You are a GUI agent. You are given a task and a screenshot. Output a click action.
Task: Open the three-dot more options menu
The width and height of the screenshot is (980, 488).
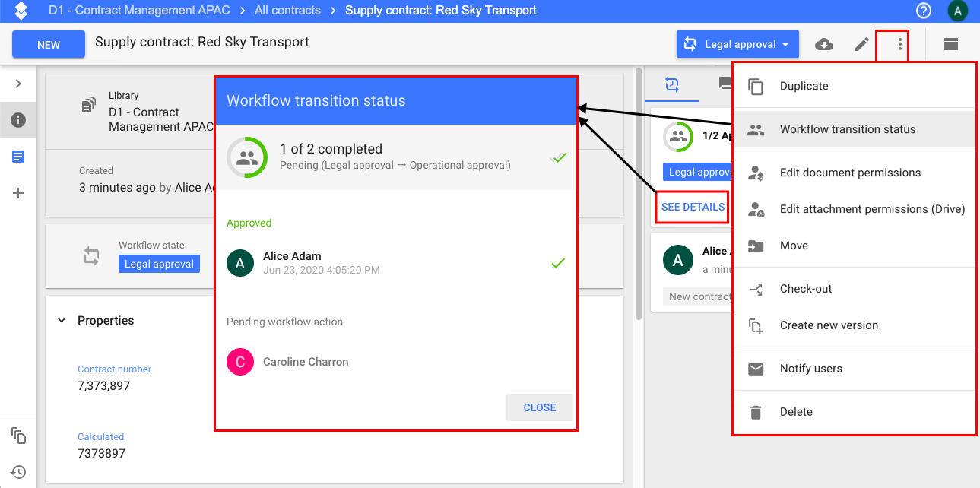click(x=899, y=44)
